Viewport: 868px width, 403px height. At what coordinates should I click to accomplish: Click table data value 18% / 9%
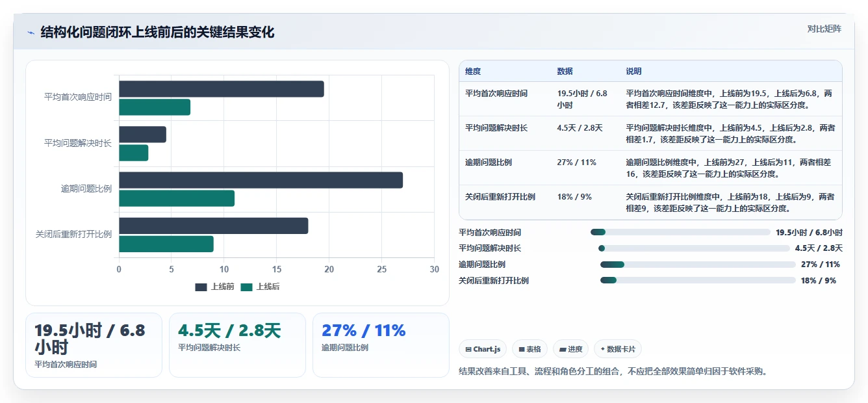[x=574, y=197]
